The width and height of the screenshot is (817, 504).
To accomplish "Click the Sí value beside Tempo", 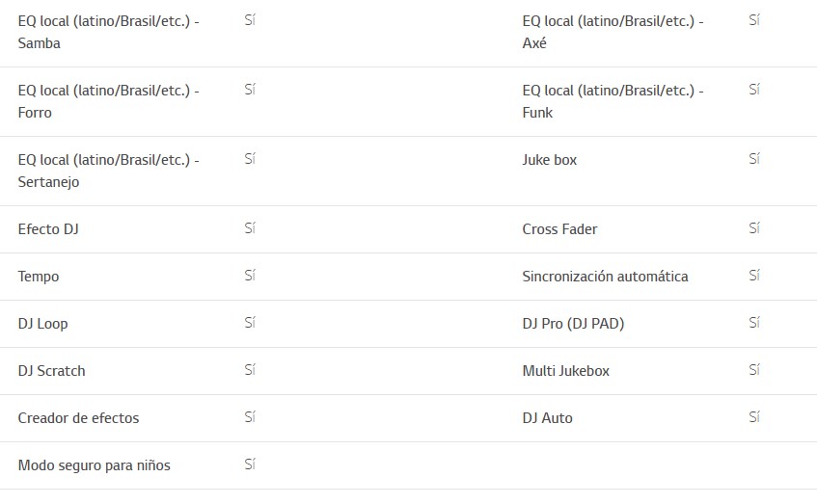I will point(250,276).
